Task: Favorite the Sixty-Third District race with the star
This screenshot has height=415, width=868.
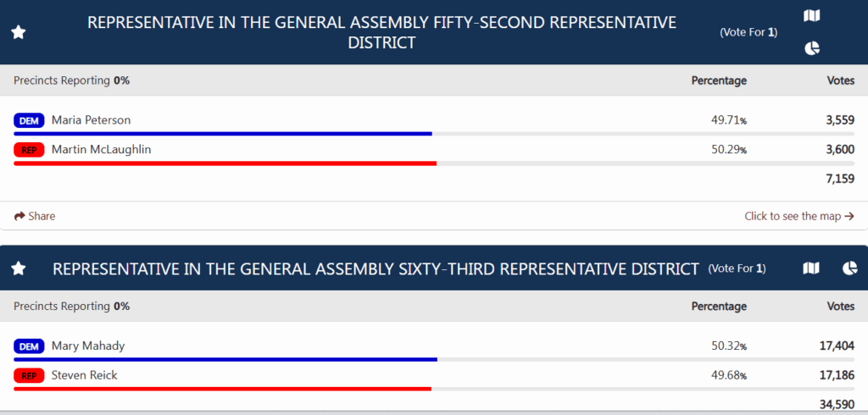Action: pyautogui.click(x=19, y=269)
